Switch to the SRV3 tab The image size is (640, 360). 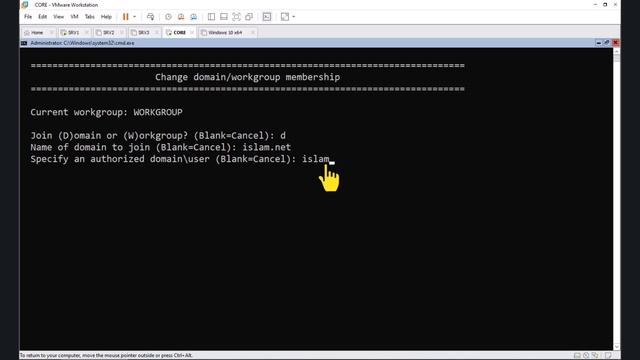[144, 33]
